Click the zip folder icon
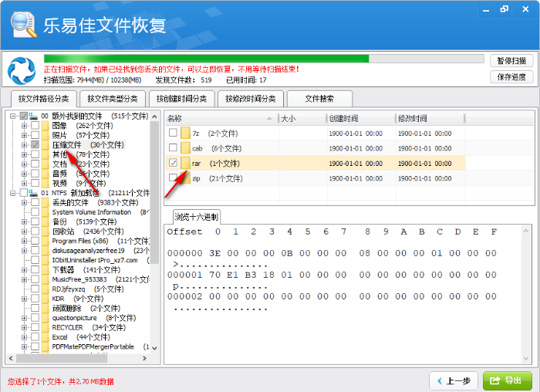 (x=186, y=177)
